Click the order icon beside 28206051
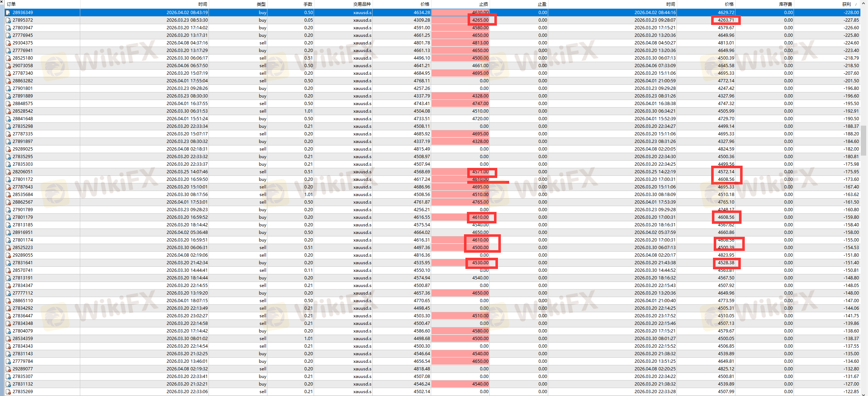This screenshot has width=868, height=396. 8,172
